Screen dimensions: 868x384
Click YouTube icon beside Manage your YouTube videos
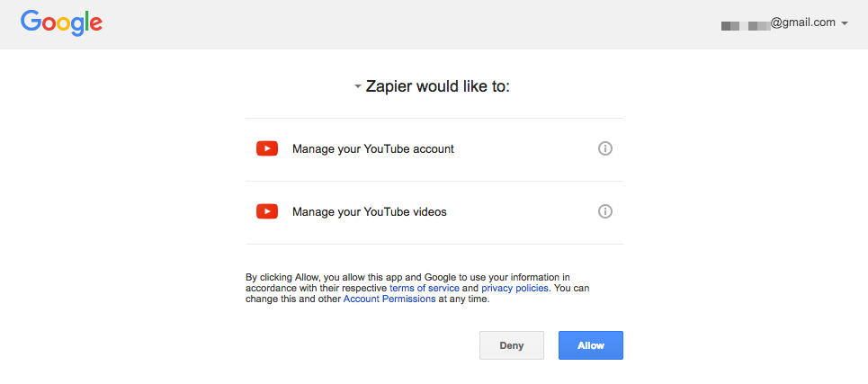click(267, 211)
